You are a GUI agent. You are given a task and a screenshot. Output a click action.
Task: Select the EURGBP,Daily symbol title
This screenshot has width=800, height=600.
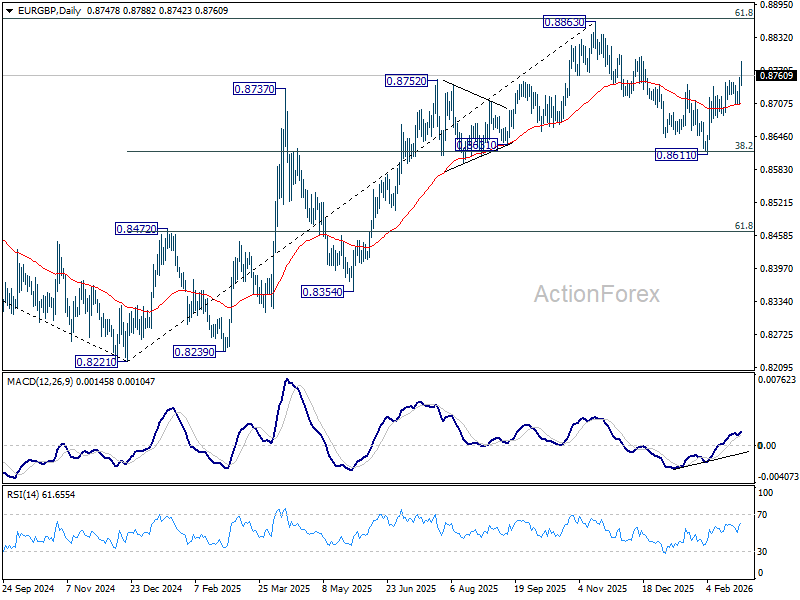point(49,11)
